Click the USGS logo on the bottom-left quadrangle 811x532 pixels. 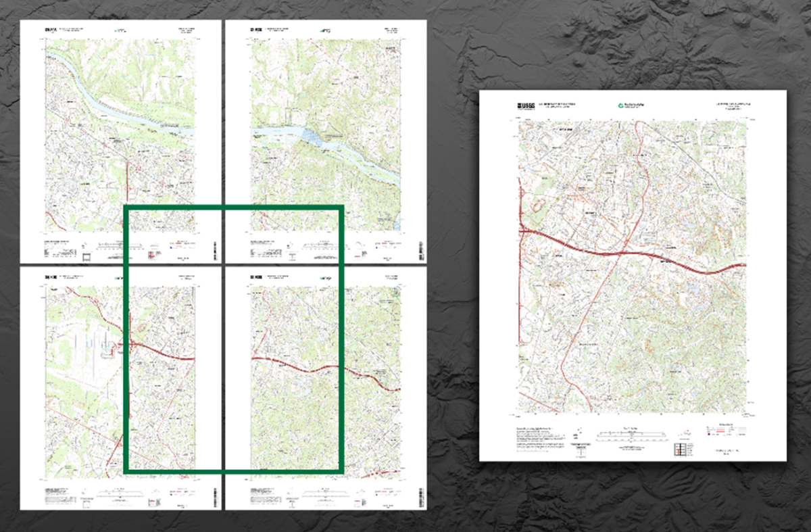(x=48, y=277)
